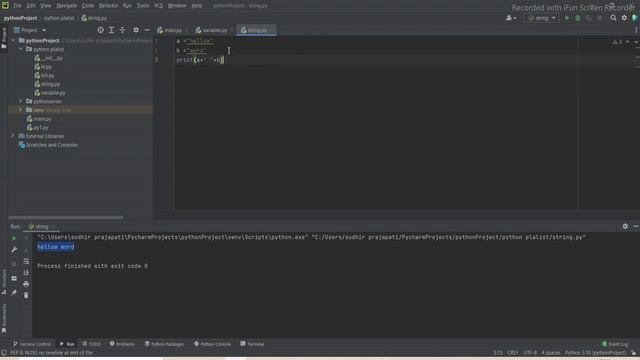Select main.py in the project tree

[x=42, y=119]
